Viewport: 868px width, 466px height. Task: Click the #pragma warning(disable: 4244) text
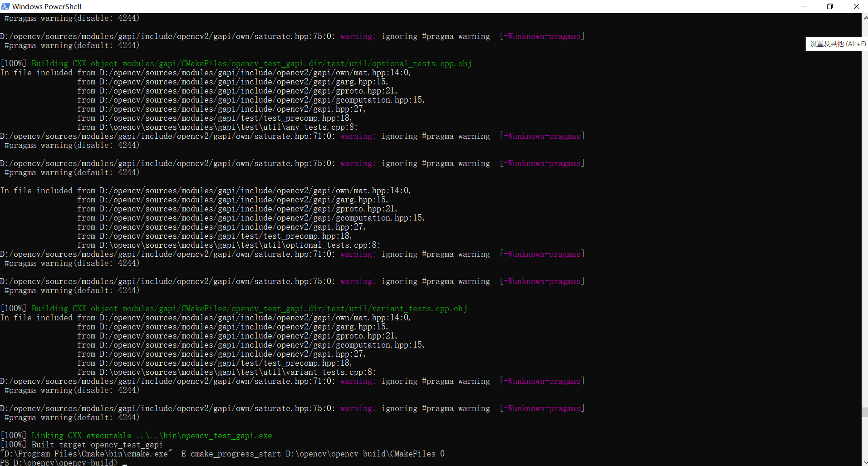(71, 18)
